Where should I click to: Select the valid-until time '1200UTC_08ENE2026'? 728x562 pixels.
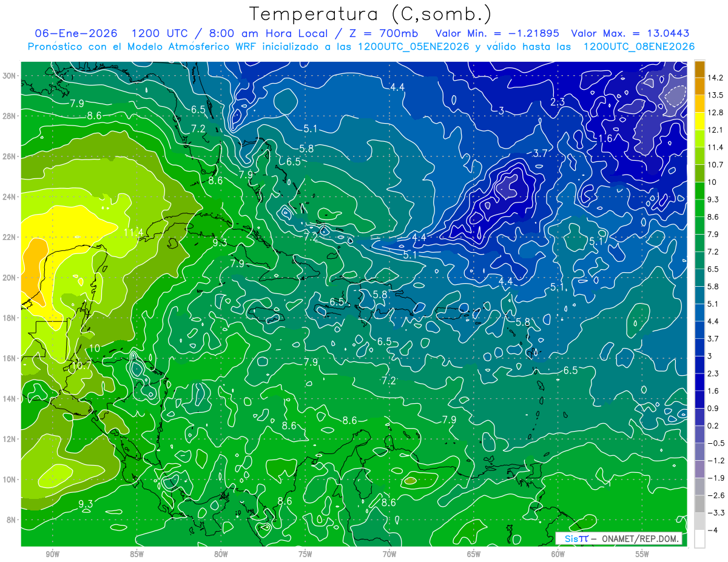point(638,47)
